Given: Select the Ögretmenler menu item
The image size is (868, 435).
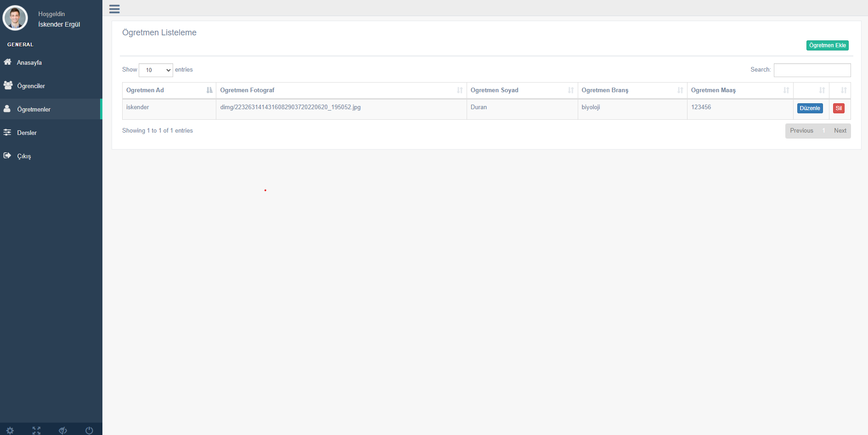Looking at the screenshot, I should 33,109.
